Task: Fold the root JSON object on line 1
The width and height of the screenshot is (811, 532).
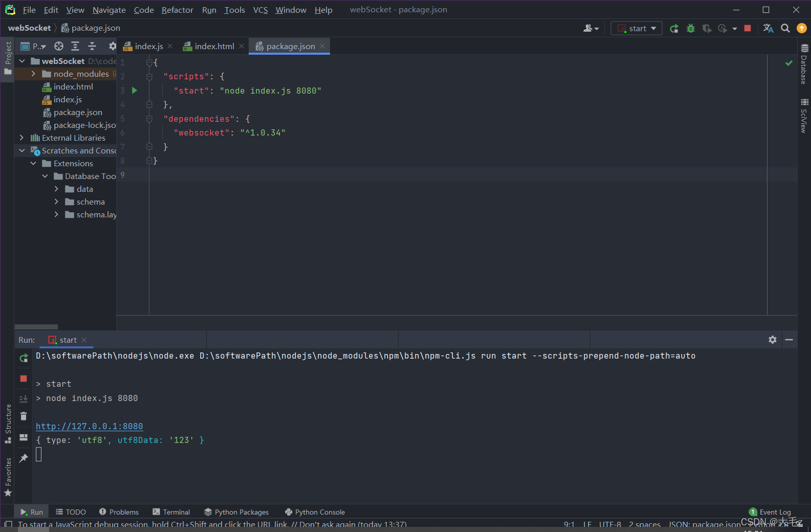Action: [149, 62]
